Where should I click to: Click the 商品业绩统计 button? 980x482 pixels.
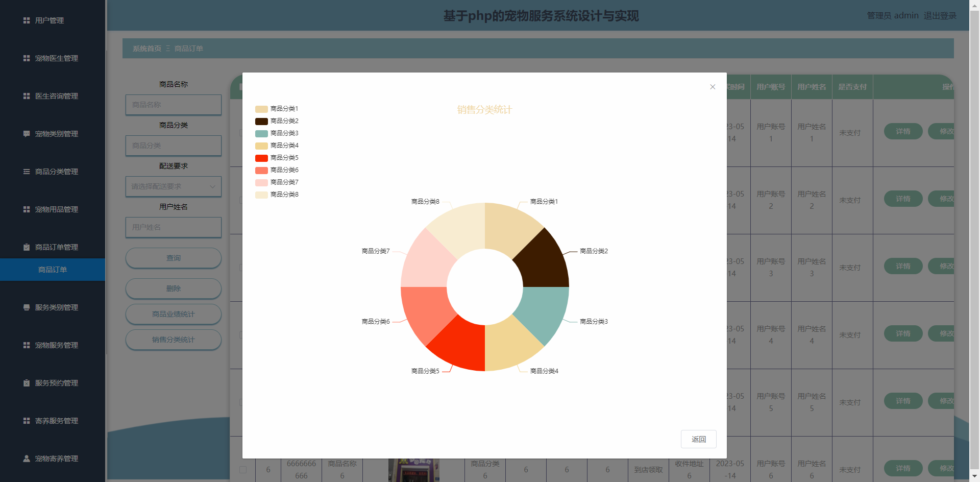174,314
